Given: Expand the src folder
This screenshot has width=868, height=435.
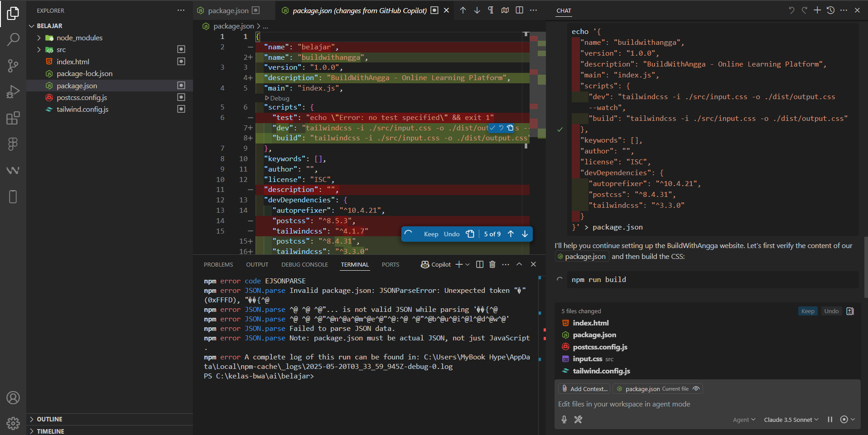Looking at the screenshot, I should coord(39,50).
